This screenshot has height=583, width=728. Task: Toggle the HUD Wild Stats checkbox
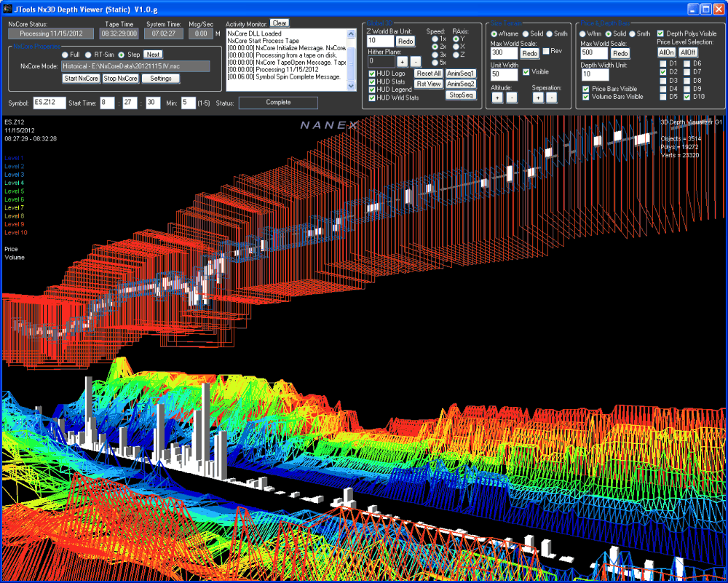[372, 98]
